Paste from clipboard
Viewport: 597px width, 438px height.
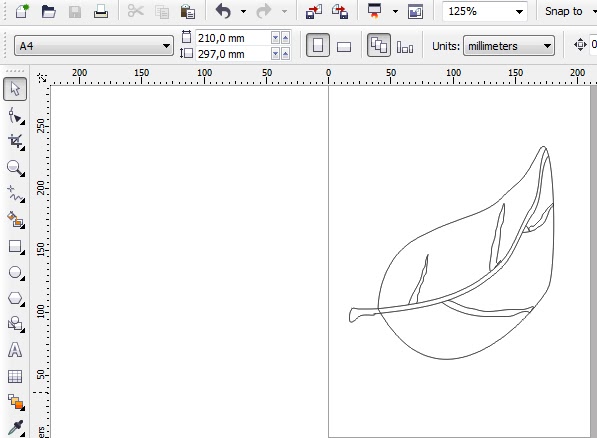188,12
